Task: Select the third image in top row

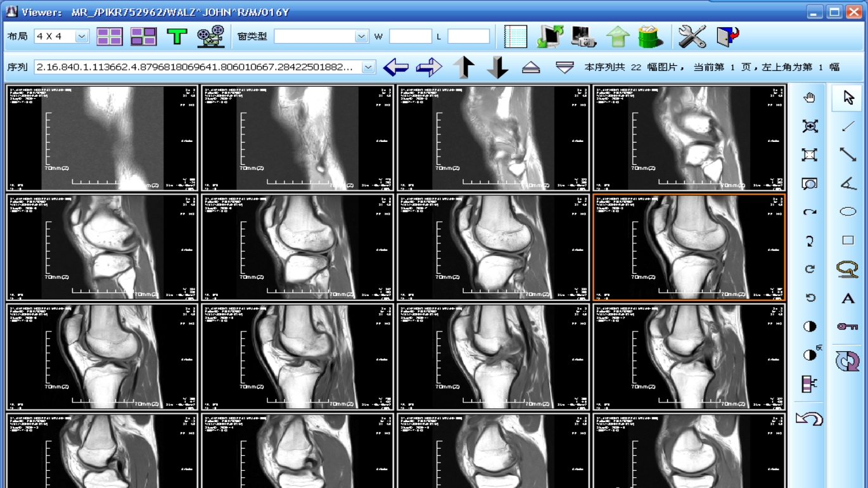Action: click(494, 138)
